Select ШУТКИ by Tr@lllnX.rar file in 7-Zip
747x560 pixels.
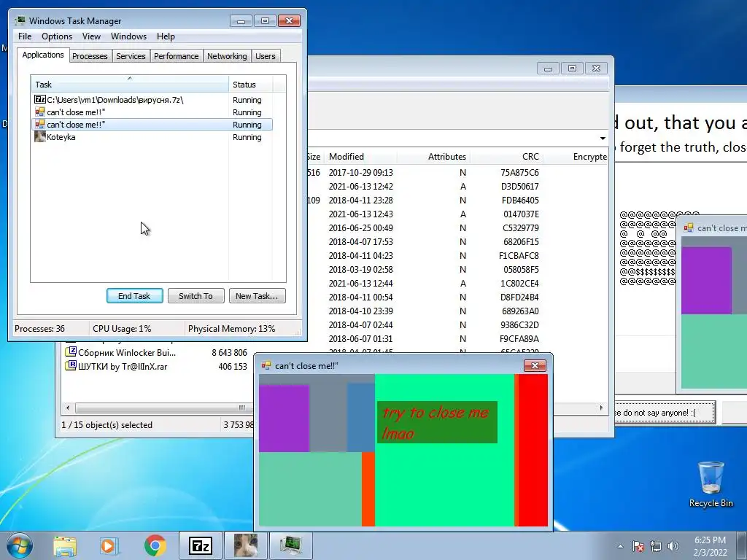point(123,367)
